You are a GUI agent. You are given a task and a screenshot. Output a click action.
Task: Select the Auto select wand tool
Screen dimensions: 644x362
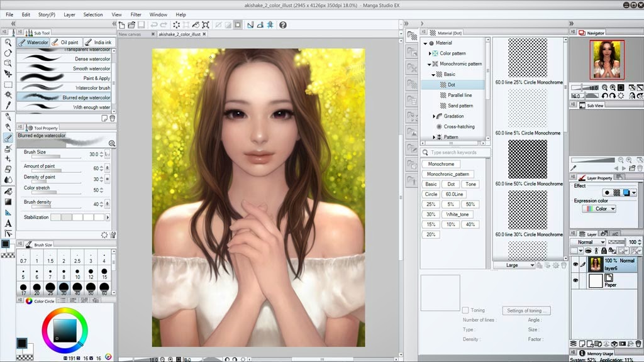(8, 95)
